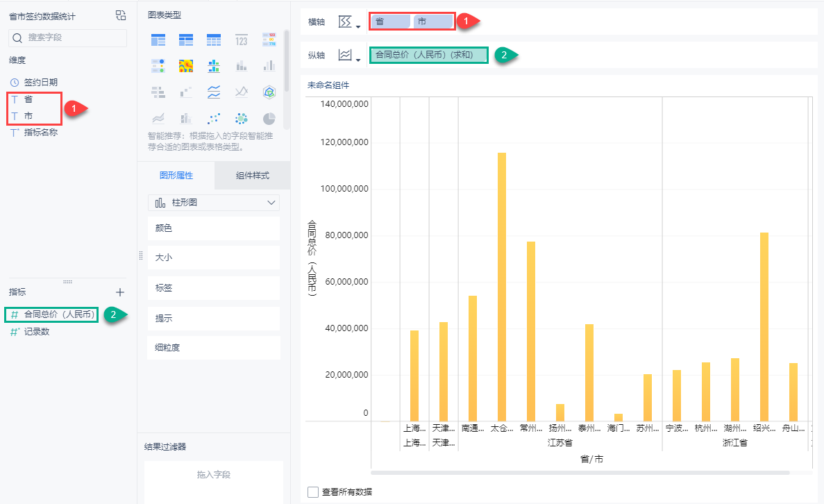The height and width of the screenshot is (504, 824).
Task: Select the stacked column chart type
Action: tap(241, 66)
